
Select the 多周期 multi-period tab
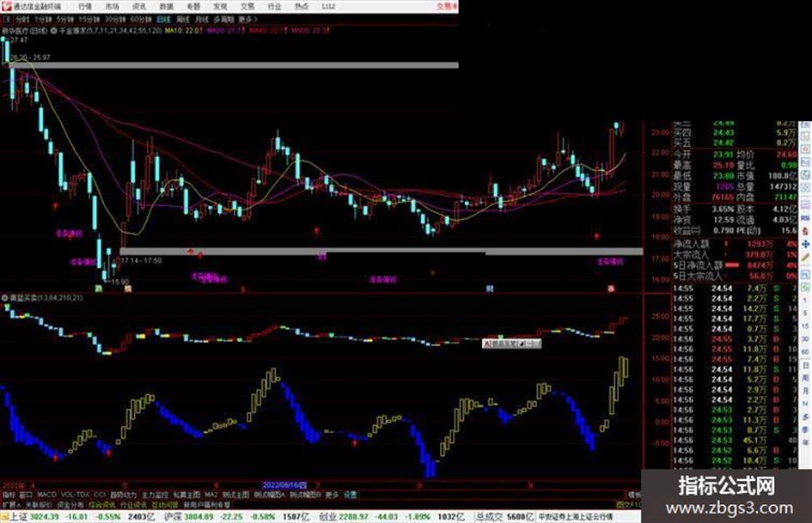point(223,19)
